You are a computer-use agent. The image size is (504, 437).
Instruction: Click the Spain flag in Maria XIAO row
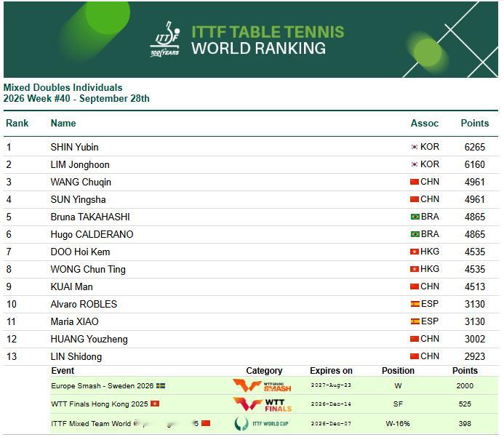pos(415,321)
